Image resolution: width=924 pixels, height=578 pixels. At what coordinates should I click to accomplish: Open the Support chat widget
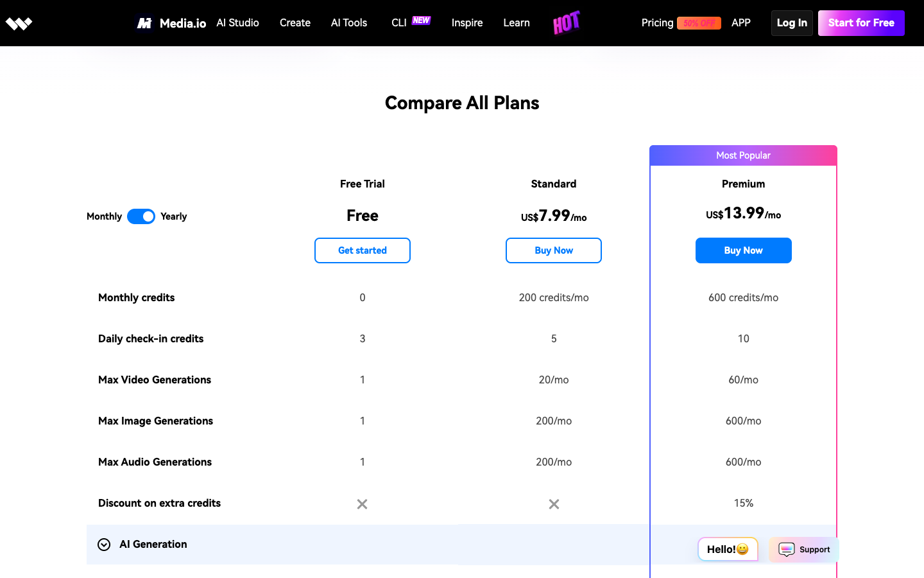[x=804, y=550]
